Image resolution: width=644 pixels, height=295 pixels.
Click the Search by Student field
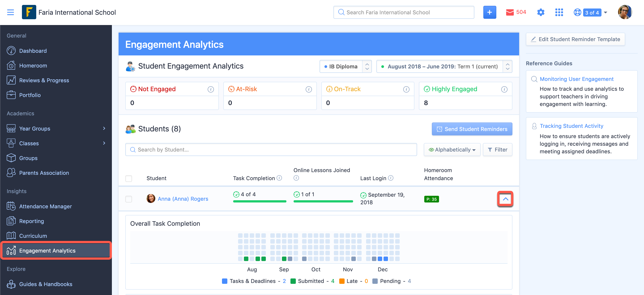point(271,150)
